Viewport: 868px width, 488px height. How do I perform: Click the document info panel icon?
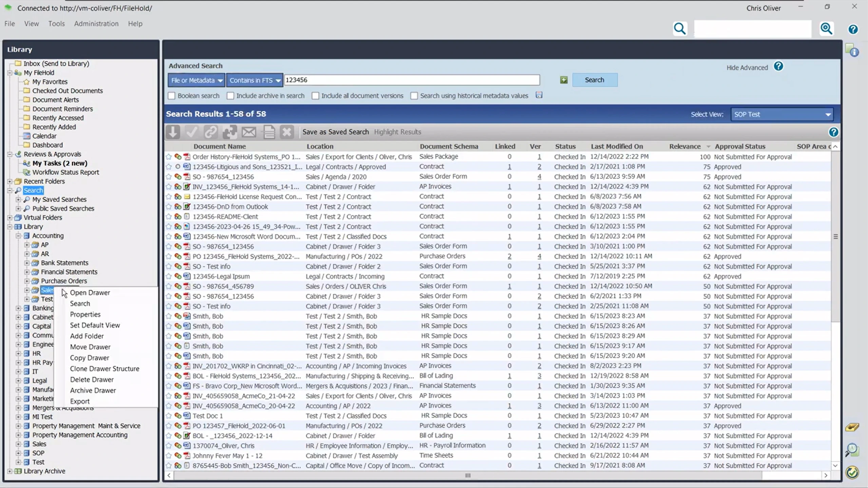852,51
